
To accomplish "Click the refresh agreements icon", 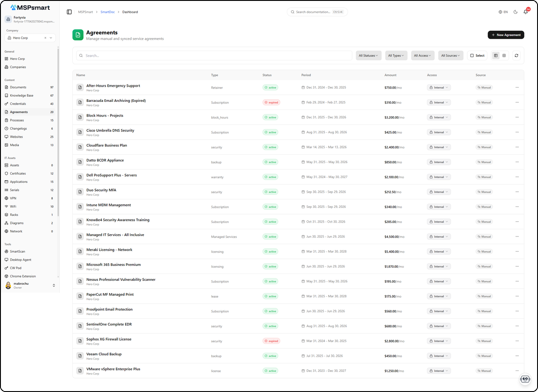I will pyautogui.click(x=517, y=55).
